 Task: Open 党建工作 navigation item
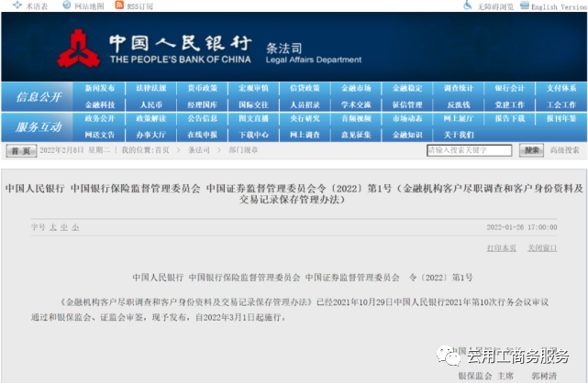pyautogui.click(x=510, y=104)
